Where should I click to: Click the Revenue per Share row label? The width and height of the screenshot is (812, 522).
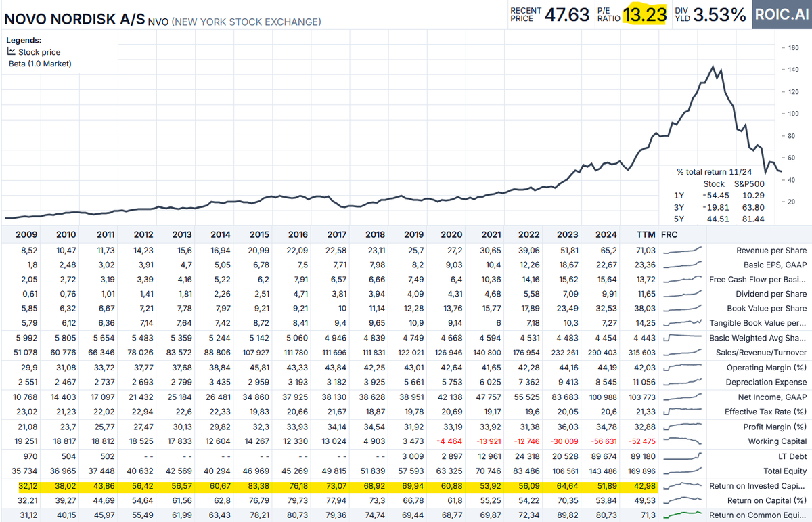(771, 251)
